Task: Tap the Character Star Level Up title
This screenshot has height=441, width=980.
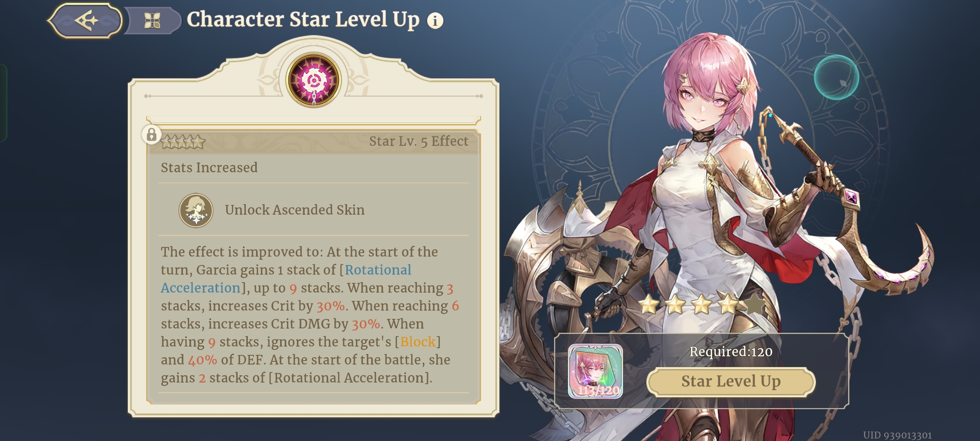Action: [x=303, y=20]
